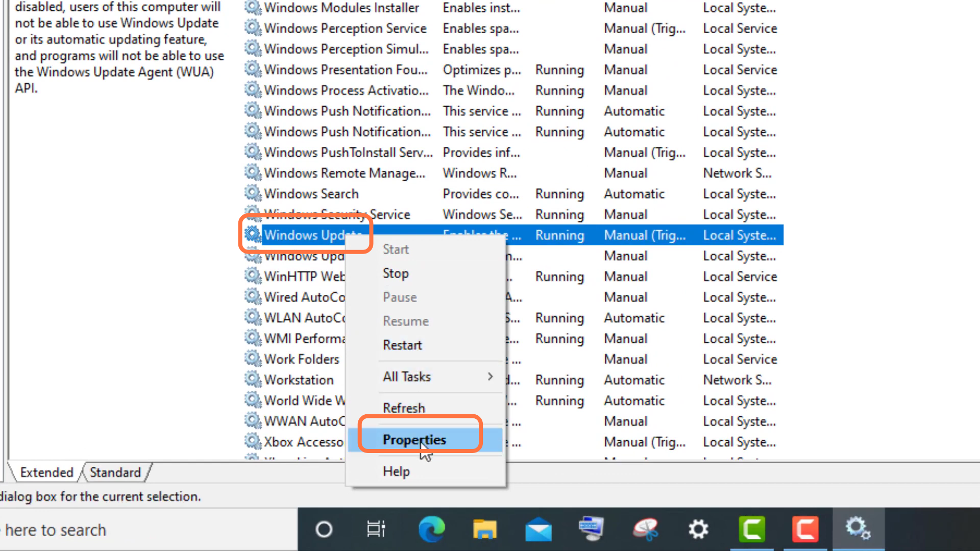Select the Workstation service name
980x551 pixels.
(x=299, y=380)
